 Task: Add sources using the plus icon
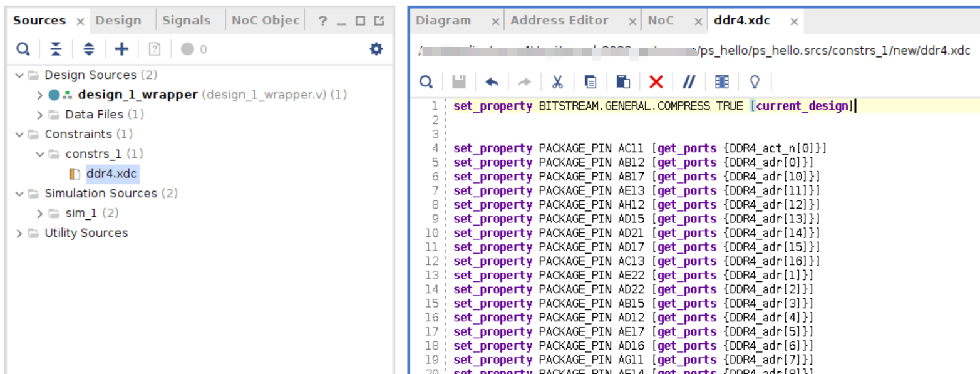coord(122,49)
